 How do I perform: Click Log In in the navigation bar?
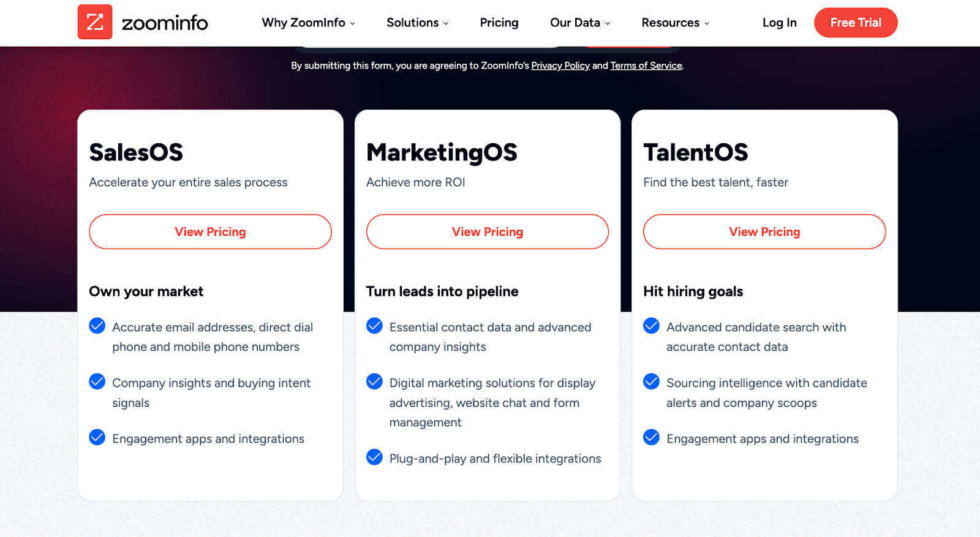pos(778,23)
